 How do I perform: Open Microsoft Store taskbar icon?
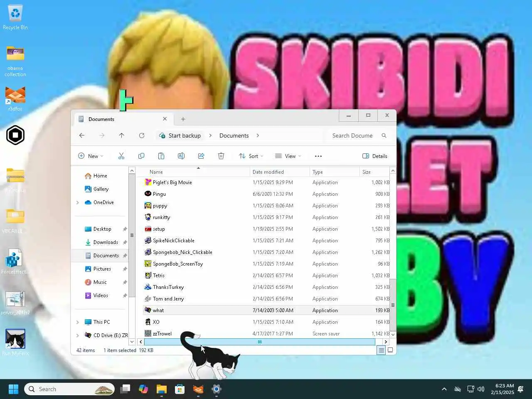click(x=180, y=389)
